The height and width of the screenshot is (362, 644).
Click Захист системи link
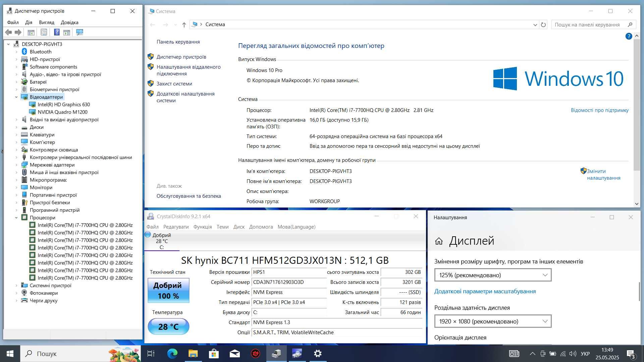tap(174, 84)
